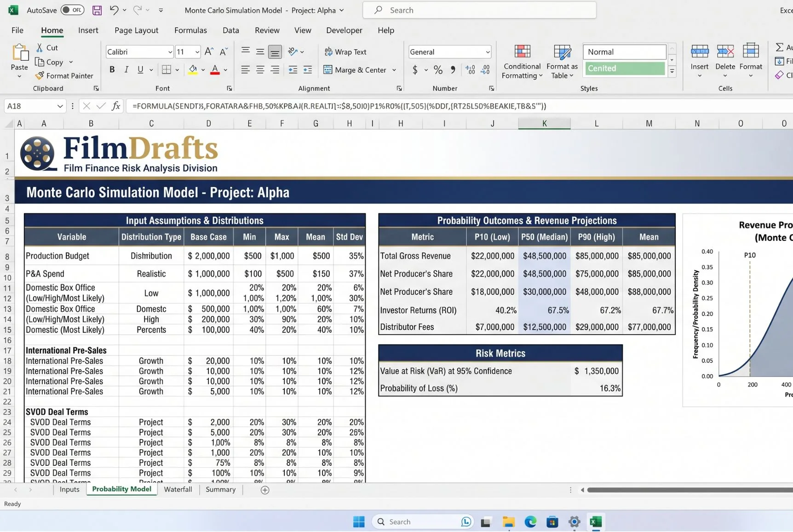The height and width of the screenshot is (532, 793).
Task: Add a new sheet with plus button
Action: coord(265,490)
